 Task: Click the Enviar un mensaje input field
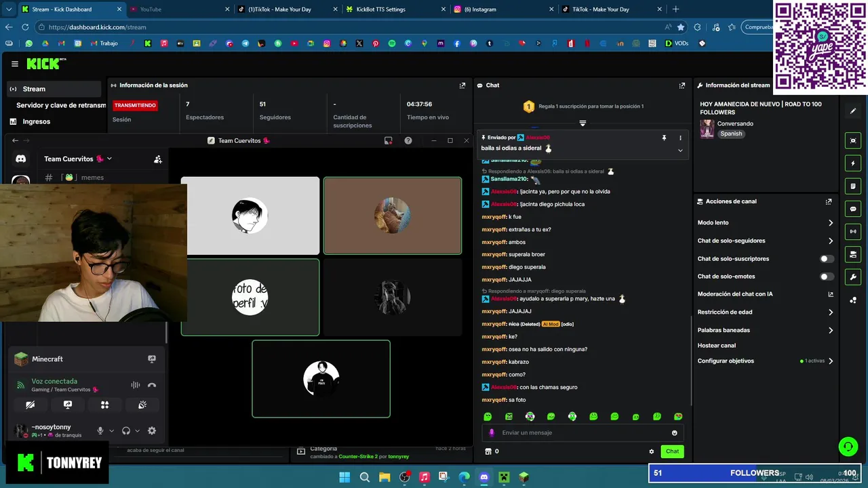pyautogui.click(x=583, y=432)
